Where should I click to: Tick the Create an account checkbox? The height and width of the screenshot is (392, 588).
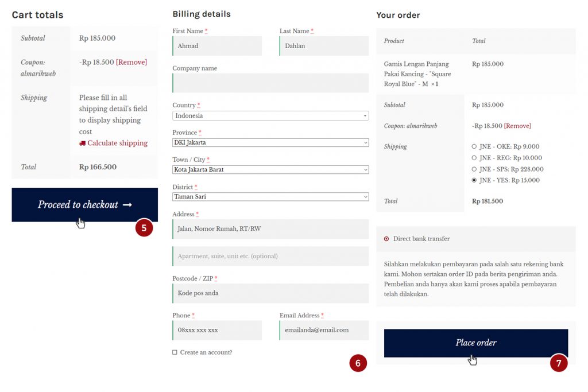tap(175, 352)
